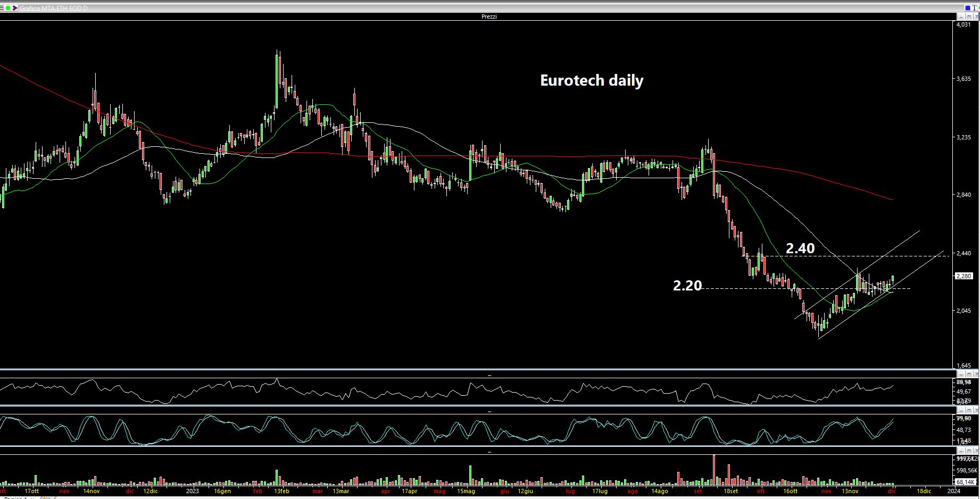The width and height of the screenshot is (980, 499).
Task: Click the 13feb date on the time axis
Action: [281, 491]
